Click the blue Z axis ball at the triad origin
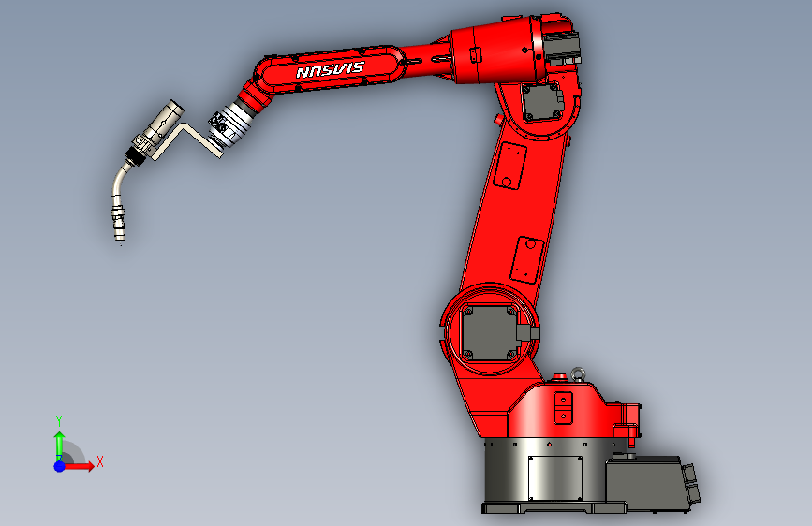This screenshot has width=812, height=526. point(60,466)
